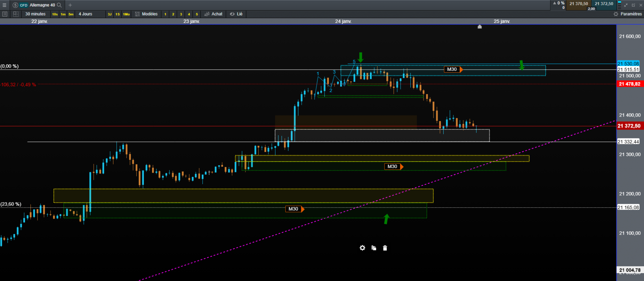This screenshot has width=644, height=281.
Task: Click the 24 janv. date label
Action: (343, 21)
